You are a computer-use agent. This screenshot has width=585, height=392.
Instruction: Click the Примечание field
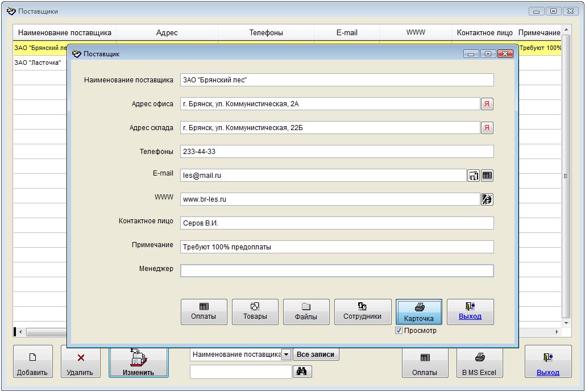click(337, 247)
